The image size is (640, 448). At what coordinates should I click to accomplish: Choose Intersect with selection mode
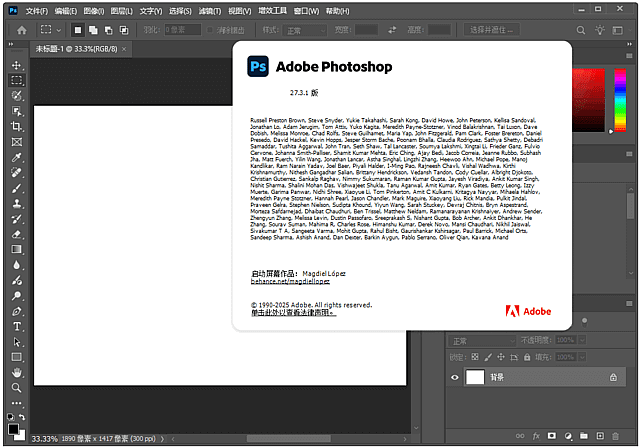tap(124, 30)
